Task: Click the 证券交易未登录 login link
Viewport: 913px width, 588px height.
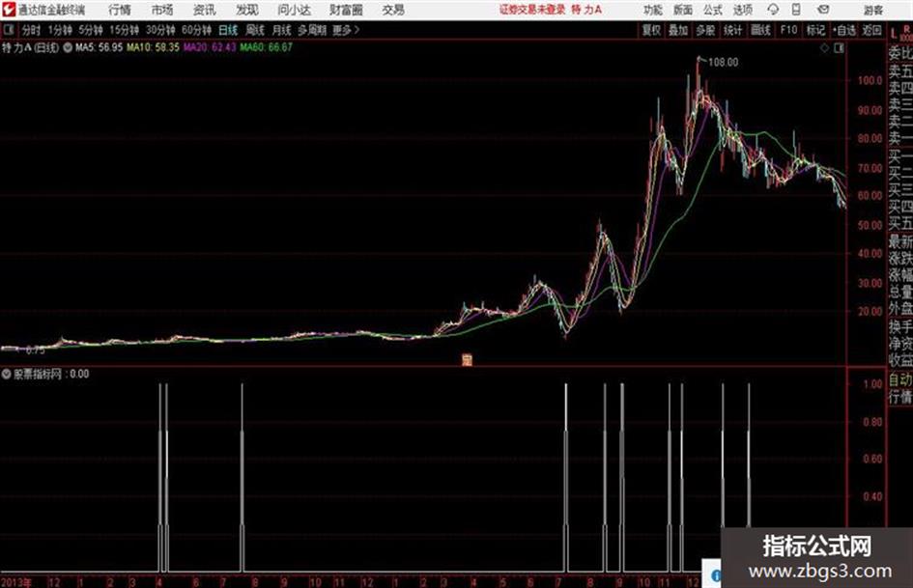Action: 532,10
